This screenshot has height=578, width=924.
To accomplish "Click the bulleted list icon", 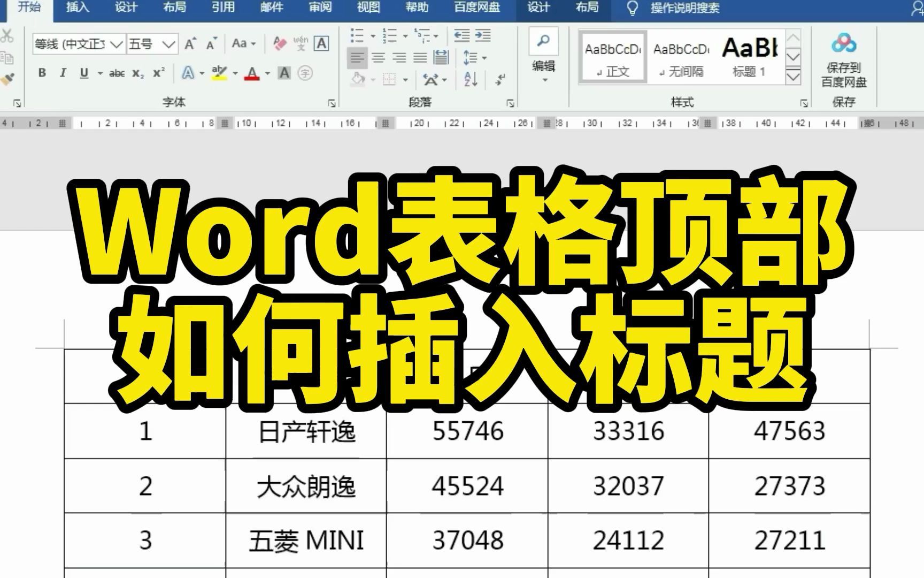I will 357,36.
